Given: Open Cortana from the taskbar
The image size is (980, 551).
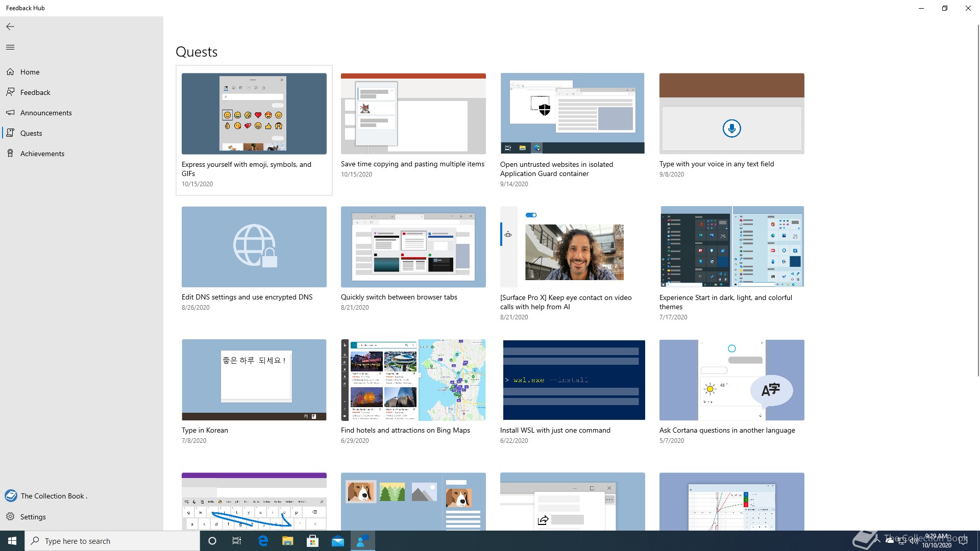Looking at the screenshot, I should pos(212,541).
